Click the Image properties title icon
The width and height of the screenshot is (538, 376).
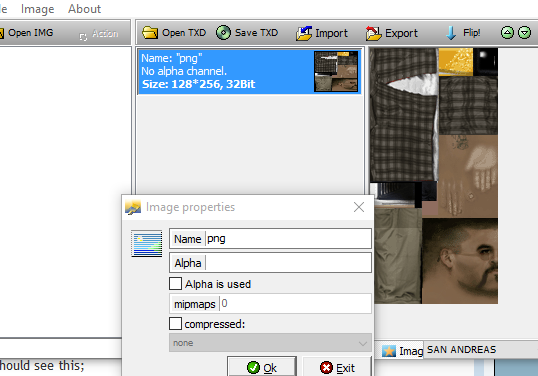[133, 207]
